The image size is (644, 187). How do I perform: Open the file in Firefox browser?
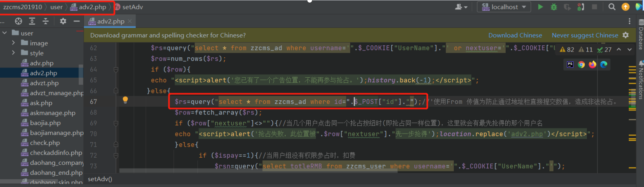(x=592, y=64)
